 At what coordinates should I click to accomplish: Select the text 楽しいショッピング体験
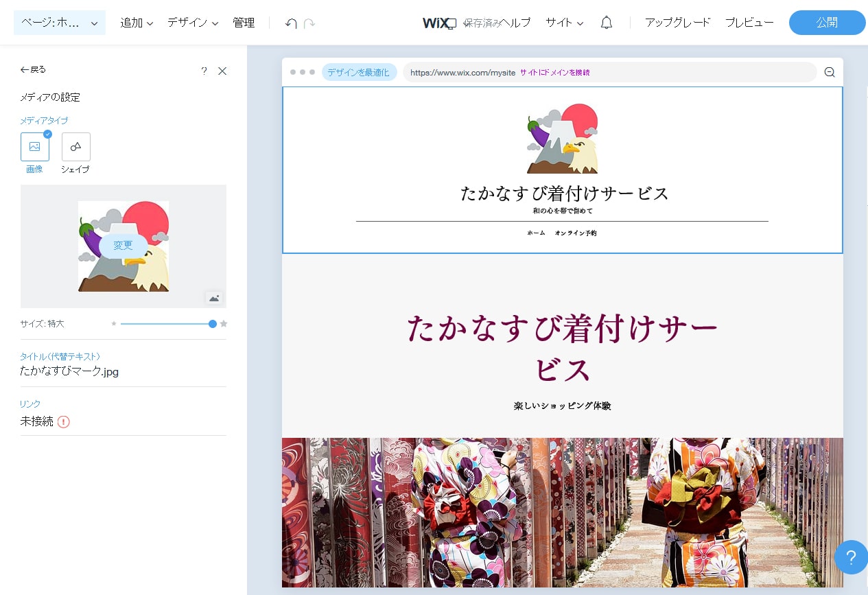click(563, 406)
